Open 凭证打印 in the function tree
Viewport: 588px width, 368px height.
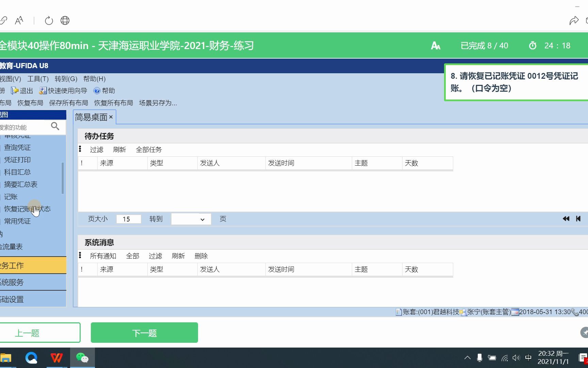point(17,160)
